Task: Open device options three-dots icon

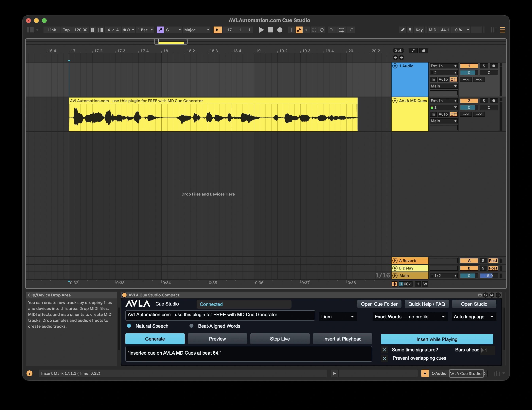Action: (x=498, y=295)
